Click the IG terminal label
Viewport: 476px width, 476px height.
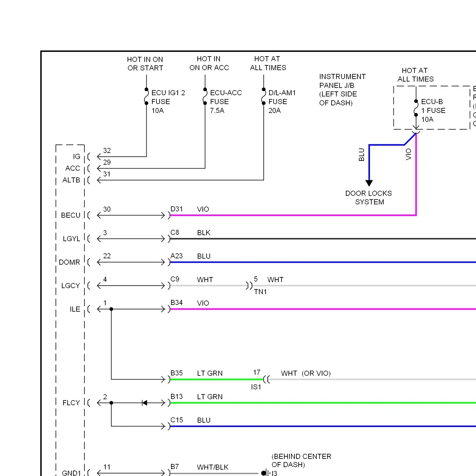76,156
